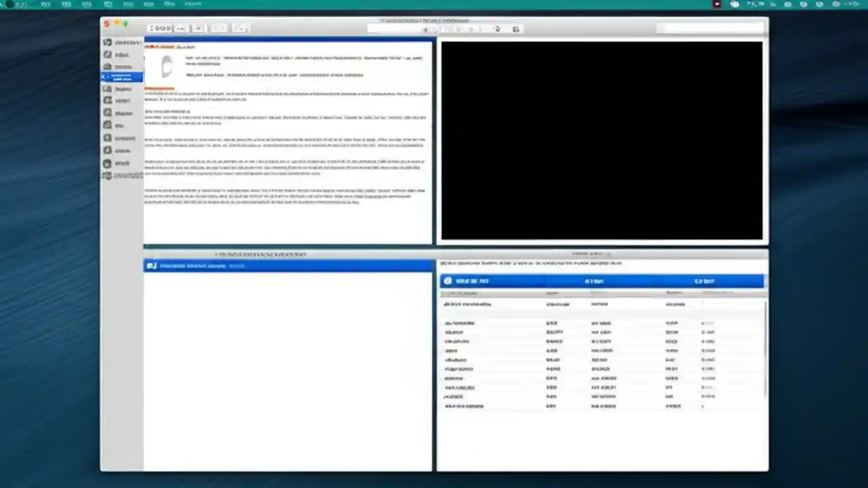Viewport: 868px width, 488px height.
Task: Click the small icon beside the lower-left panel title
Action: point(151,265)
